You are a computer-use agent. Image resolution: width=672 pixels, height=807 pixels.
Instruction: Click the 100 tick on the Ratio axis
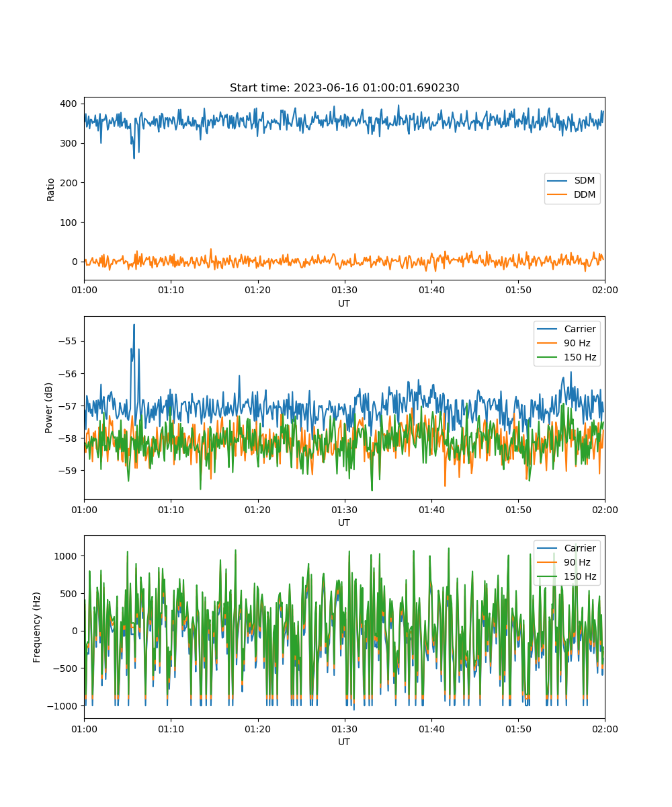pos(69,222)
